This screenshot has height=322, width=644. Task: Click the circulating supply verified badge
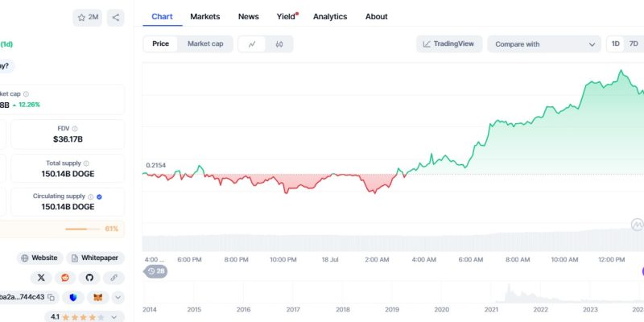pos(99,196)
